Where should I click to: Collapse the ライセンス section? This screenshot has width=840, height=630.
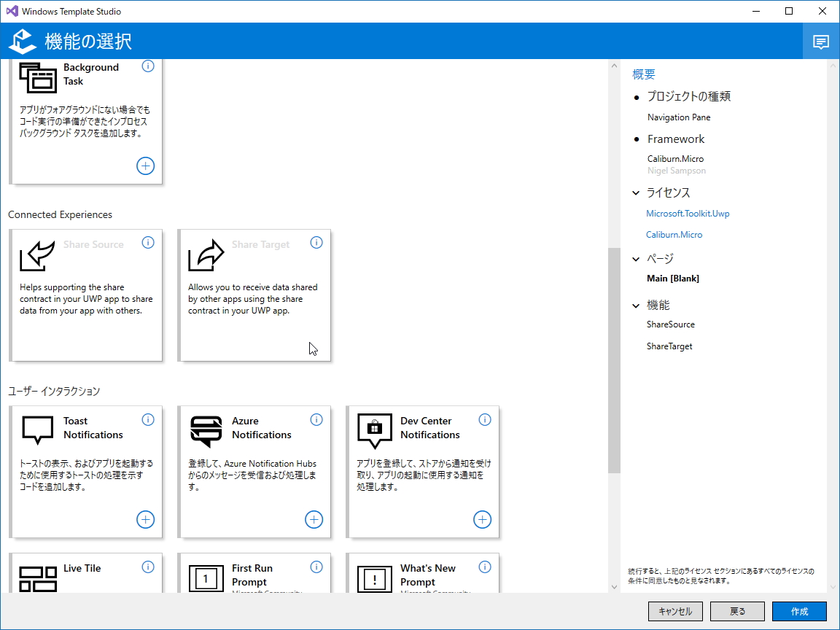(x=635, y=192)
